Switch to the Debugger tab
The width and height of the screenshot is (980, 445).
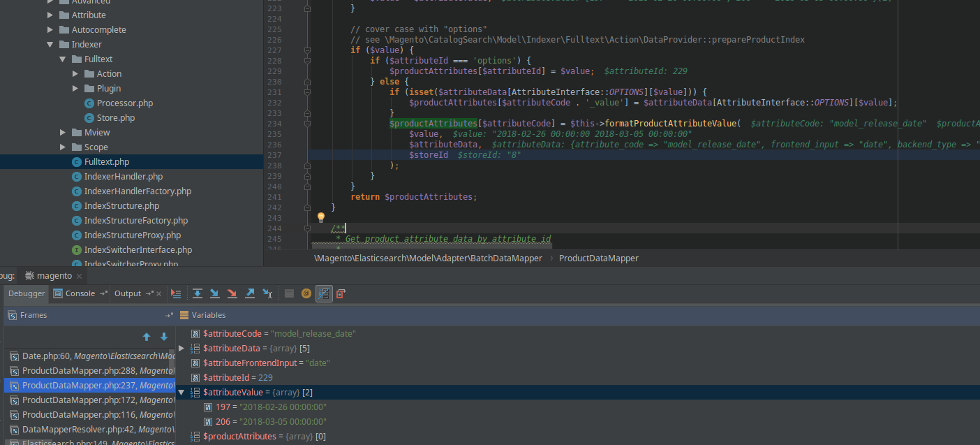click(x=27, y=293)
